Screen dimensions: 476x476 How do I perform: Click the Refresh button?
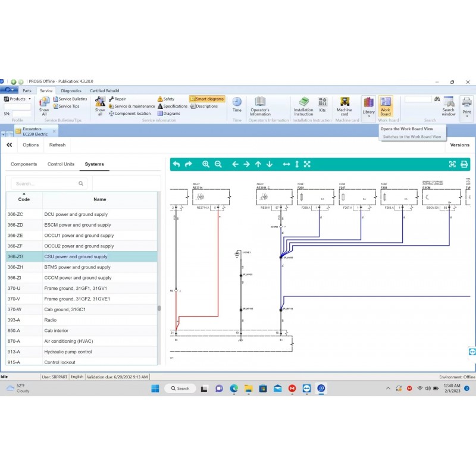(x=57, y=145)
